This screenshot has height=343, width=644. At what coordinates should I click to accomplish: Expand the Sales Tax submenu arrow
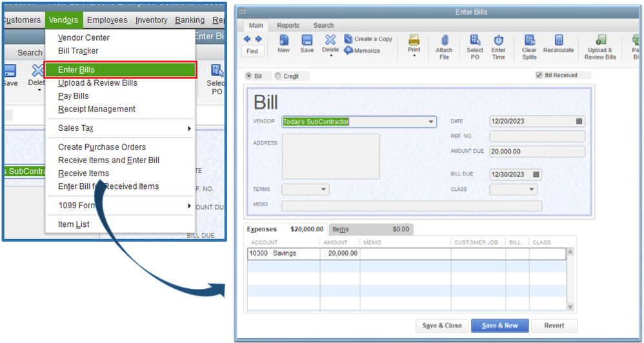189,128
